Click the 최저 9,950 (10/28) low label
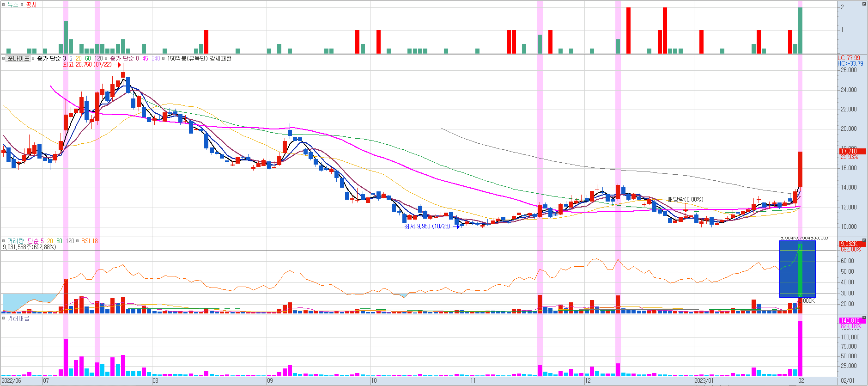Screen dimensions: 868x386 click(x=427, y=227)
